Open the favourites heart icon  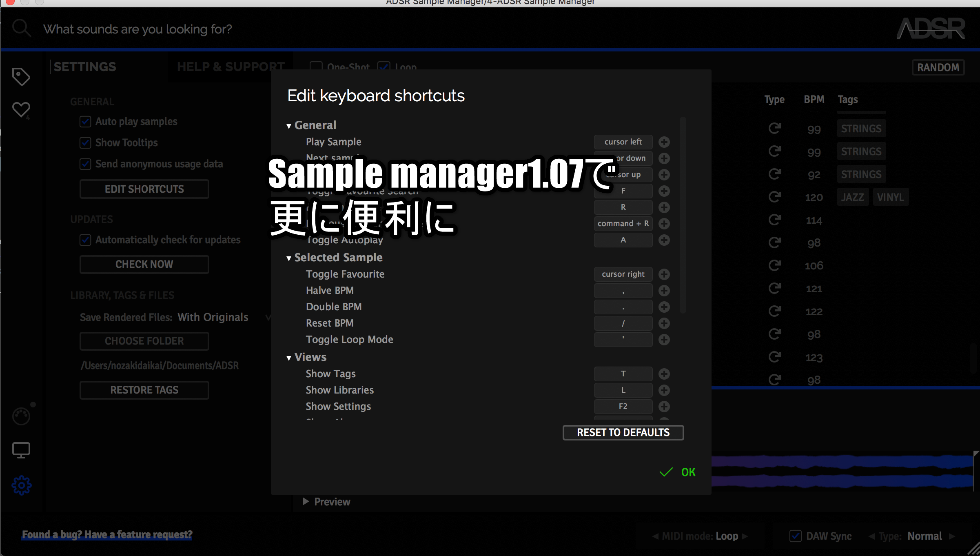coord(21,109)
